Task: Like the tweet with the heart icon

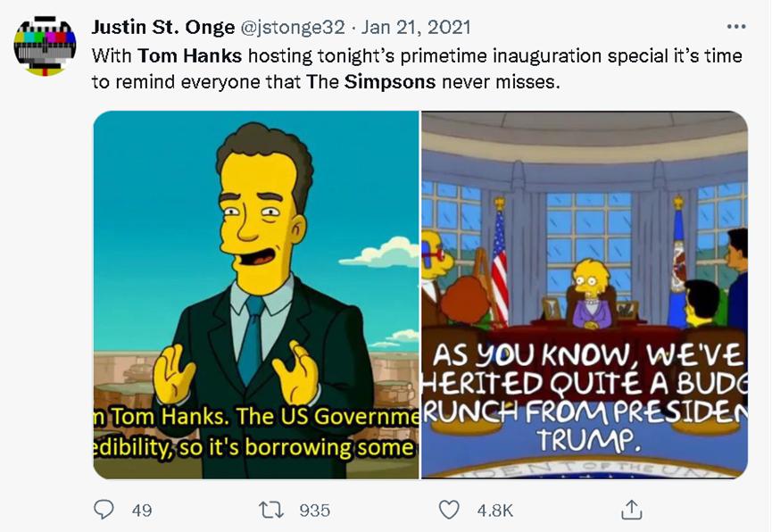Action: coord(451,510)
